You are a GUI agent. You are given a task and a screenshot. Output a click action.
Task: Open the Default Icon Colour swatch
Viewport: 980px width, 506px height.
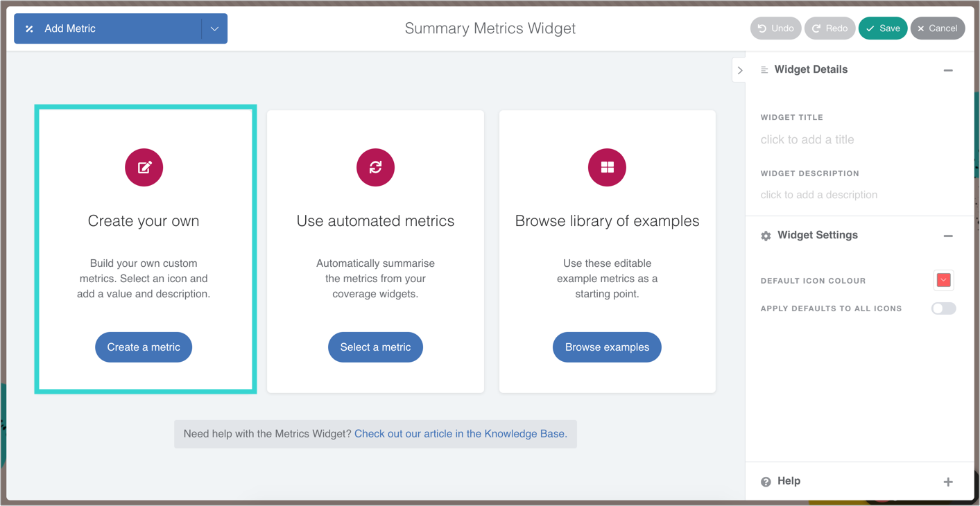(x=943, y=280)
